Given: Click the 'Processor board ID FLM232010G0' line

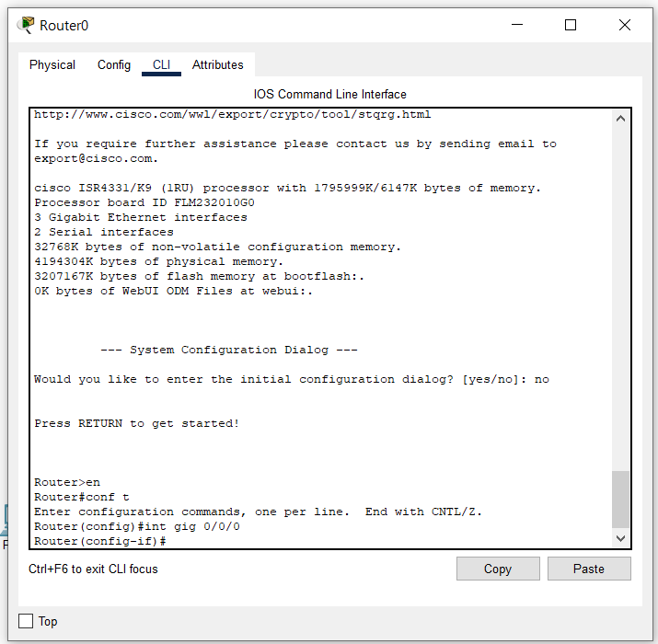Looking at the screenshot, I should (x=144, y=202).
